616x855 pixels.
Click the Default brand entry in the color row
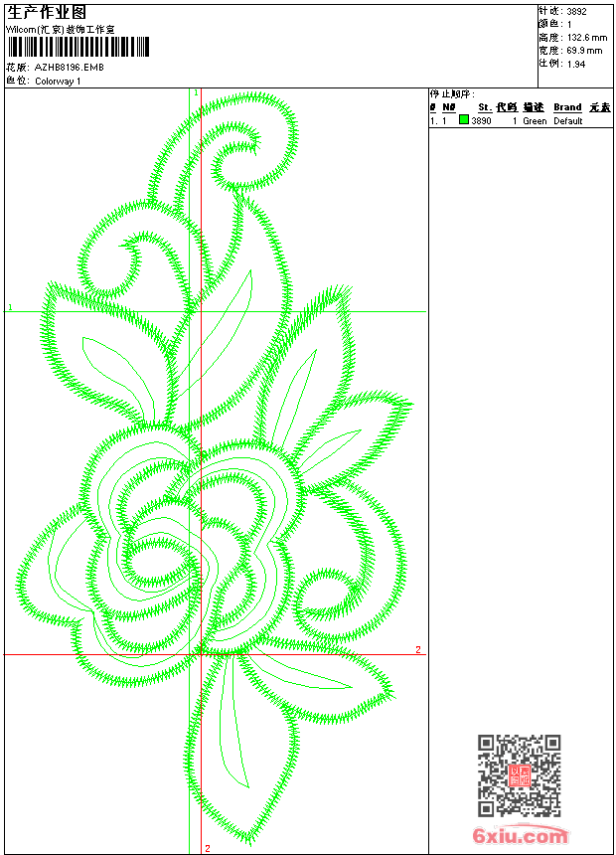(568, 121)
